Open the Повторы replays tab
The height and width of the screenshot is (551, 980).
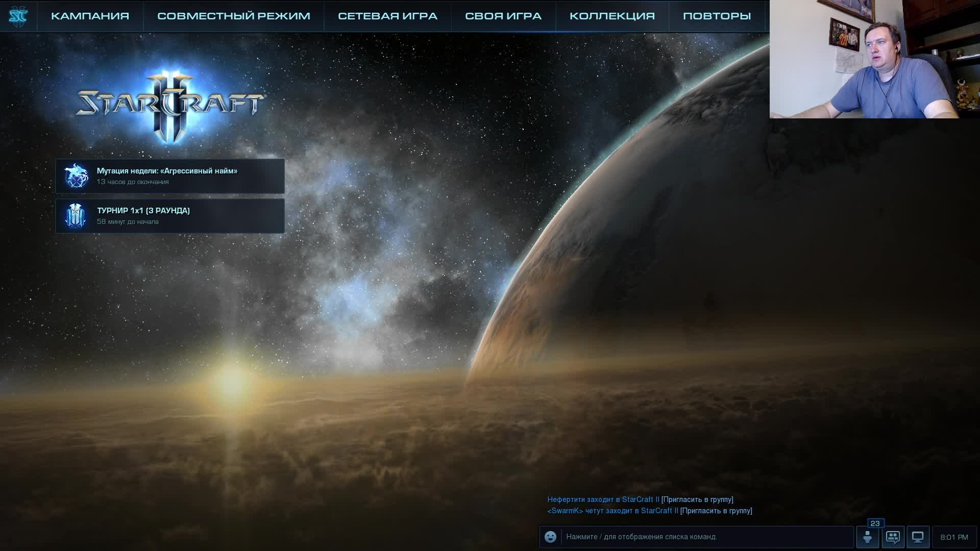[717, 16]
